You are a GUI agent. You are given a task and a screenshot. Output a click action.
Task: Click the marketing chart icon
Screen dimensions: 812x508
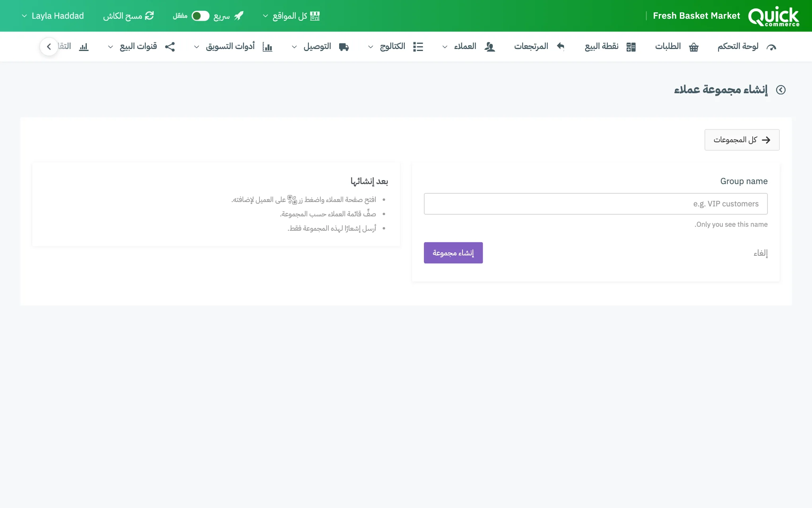[x=267, y=47]
